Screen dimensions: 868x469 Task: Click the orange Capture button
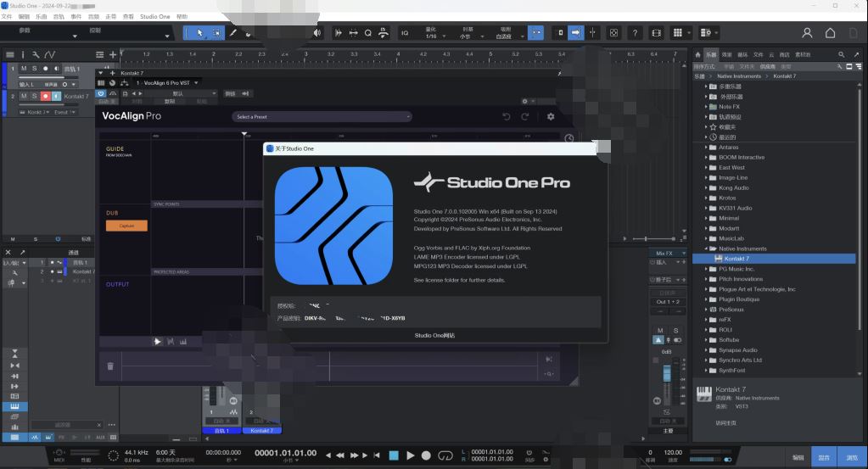click(x=126, y=226)
